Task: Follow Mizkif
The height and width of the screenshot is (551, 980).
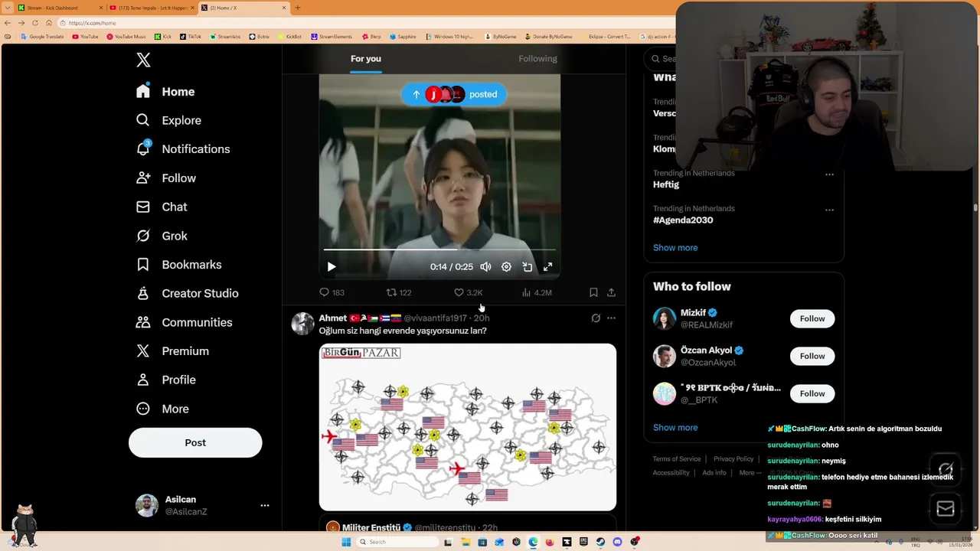Action: 812,318
